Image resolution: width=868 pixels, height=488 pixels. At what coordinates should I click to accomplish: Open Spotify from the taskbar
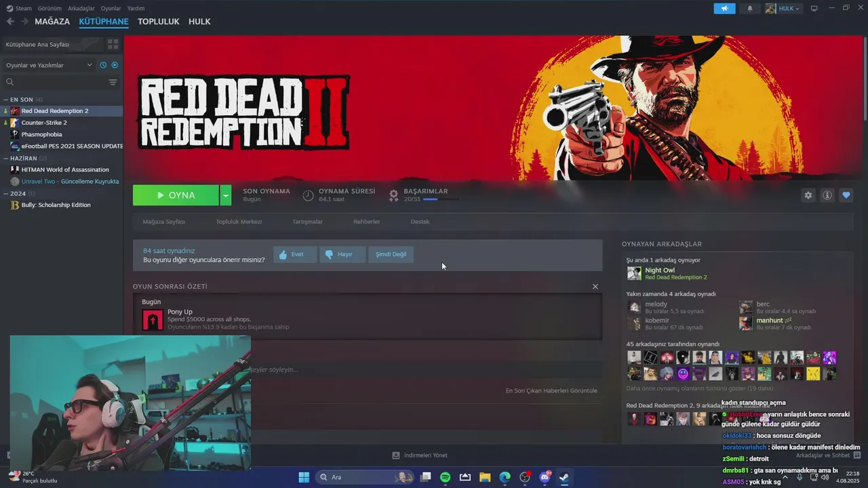click(446, 477)
